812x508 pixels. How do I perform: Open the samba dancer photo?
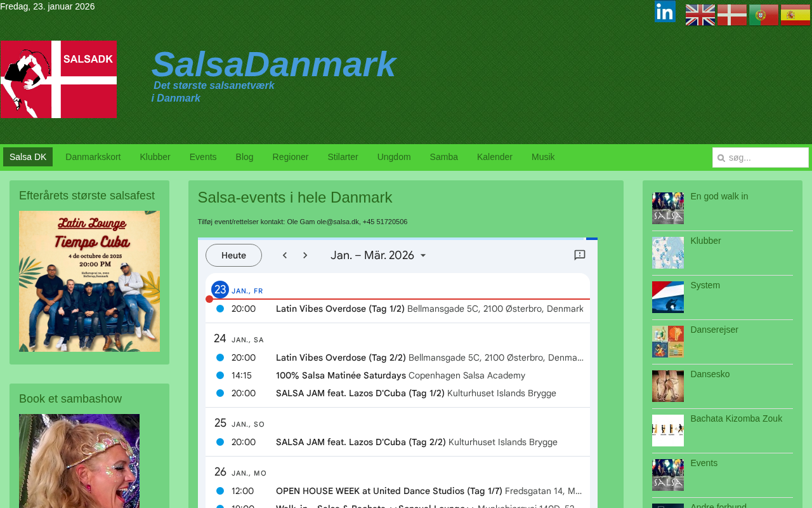pyautogui.click(x=79, y=461)
